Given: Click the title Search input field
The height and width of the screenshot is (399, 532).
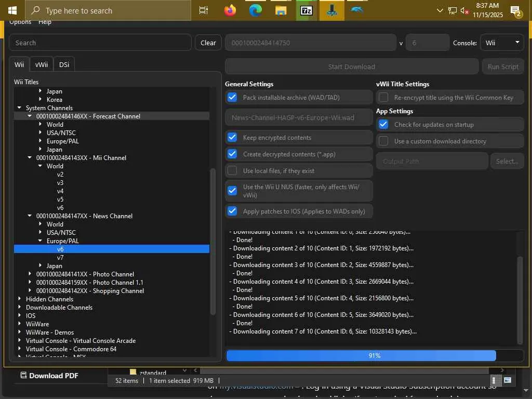Looking at the screenshot, I should (100, 43).
